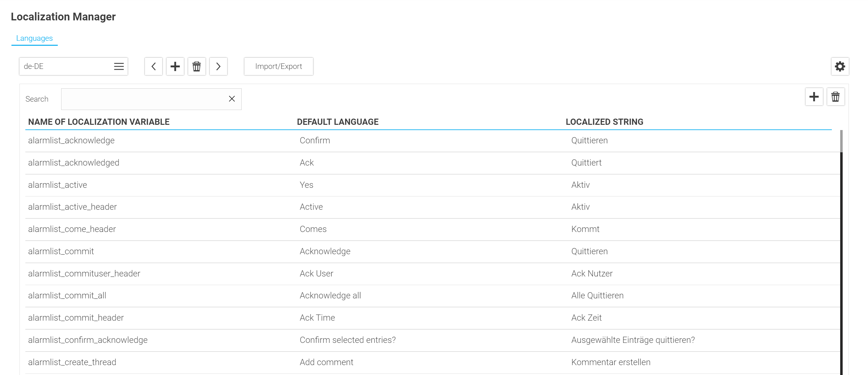The image size is (868, 375).
Task: Click the navigate to previous language icon
Action: click(x=154, y=66)
